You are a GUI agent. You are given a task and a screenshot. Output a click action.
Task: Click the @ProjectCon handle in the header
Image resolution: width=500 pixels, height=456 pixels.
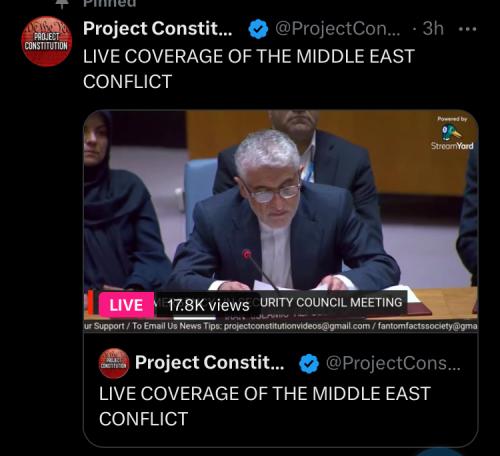pyautogui.click(x=338, y=29)
